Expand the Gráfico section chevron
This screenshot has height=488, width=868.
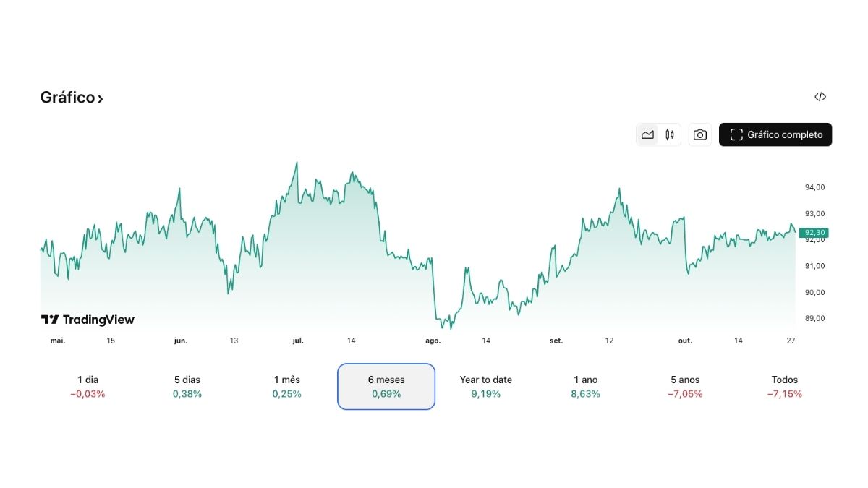101,97
